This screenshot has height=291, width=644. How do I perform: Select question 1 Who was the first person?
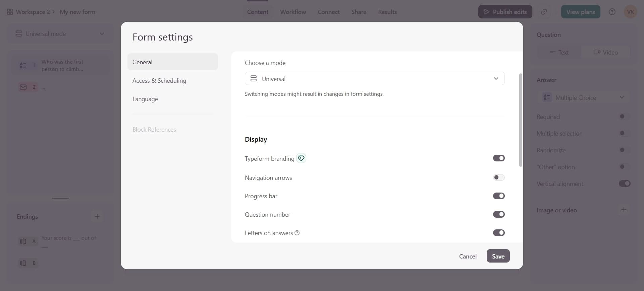coord(60,65)
